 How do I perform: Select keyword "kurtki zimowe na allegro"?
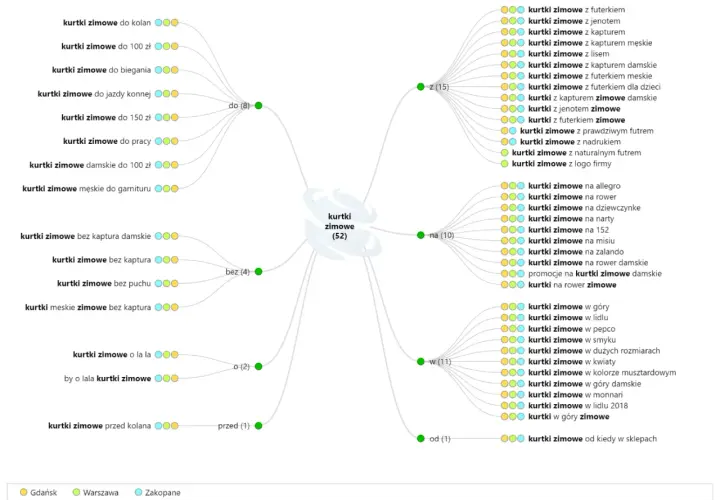[574, 186]
